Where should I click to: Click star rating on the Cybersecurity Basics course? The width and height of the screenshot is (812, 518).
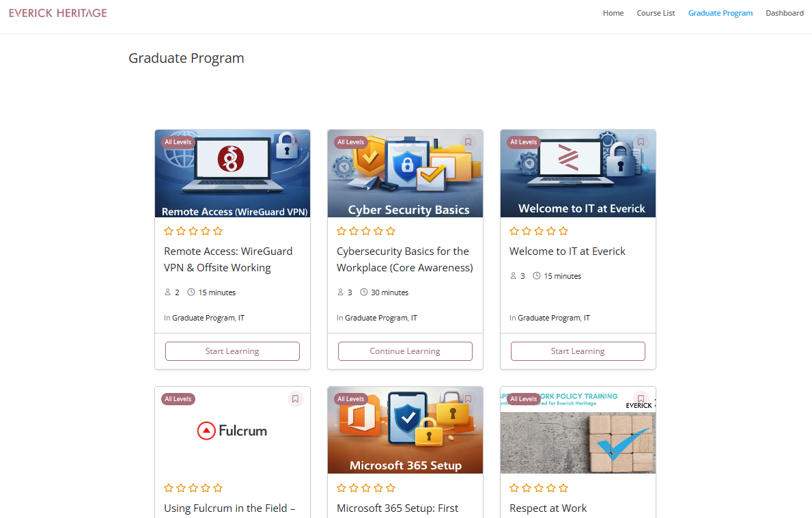(366, 231)
